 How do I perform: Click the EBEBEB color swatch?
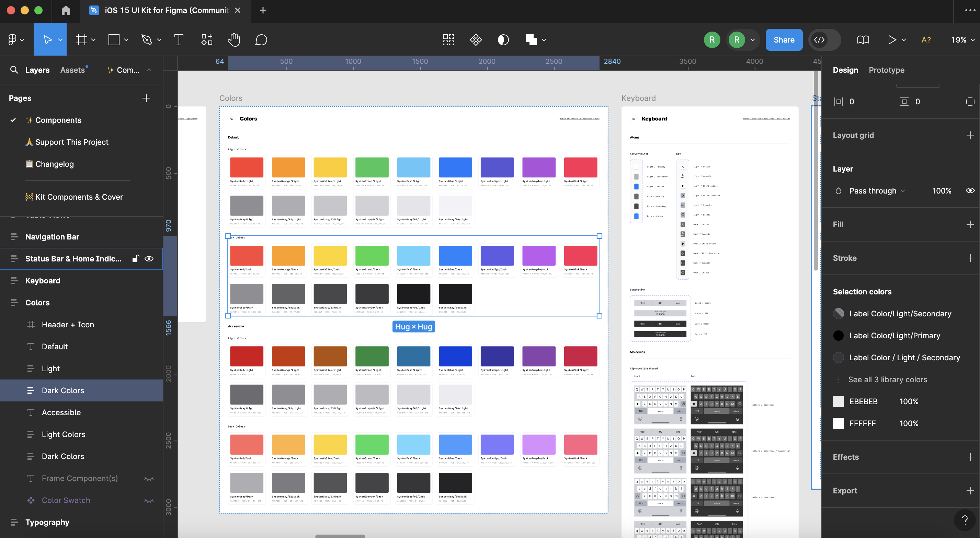(x=838, y=401)
